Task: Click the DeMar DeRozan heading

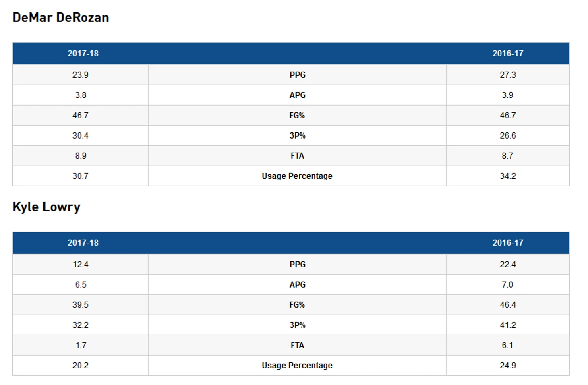Action: point(61,17)
